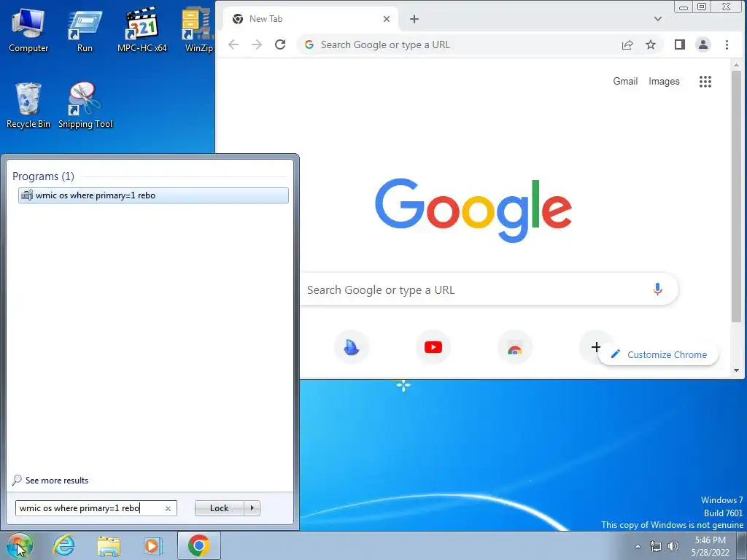Viewport: 747px width, 560px height.
Task: Click the Customize Chrome button
Action: (x=658, y=355)
